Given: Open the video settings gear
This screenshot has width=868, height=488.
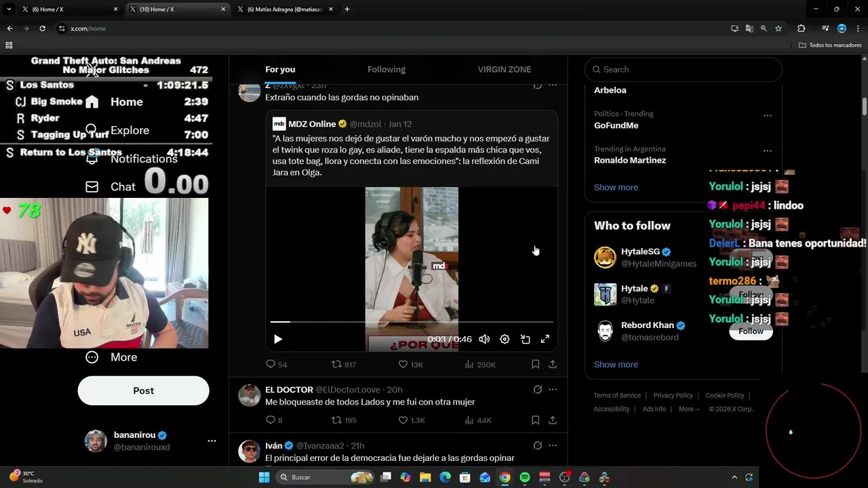Looking at the screenshot, I should [505, 339].
